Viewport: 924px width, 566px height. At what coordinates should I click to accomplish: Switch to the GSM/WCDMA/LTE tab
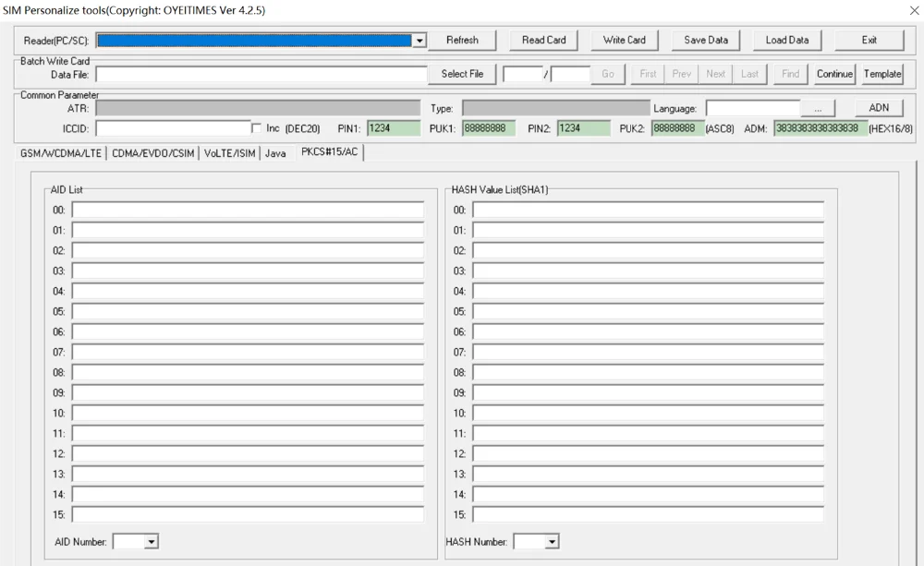point(61,153)
